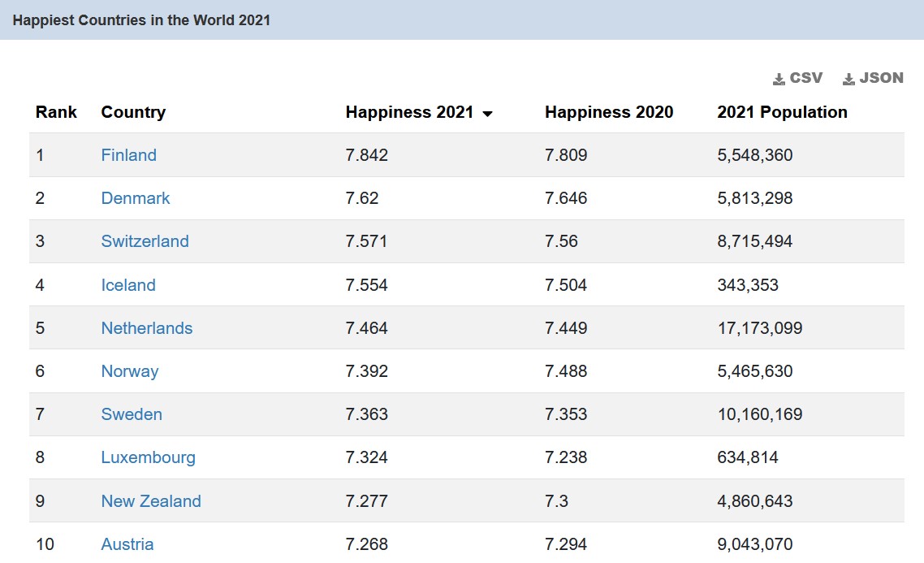Sort table by Rank column header
The height and width of the screenshot is (563, 924).
coord(56,112)
